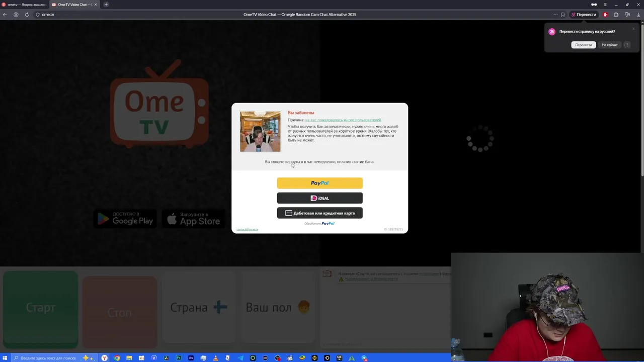Viewport: 644px width, 362px height.
Task: Open Binance from the taskbar
Action: click(315, 358)
